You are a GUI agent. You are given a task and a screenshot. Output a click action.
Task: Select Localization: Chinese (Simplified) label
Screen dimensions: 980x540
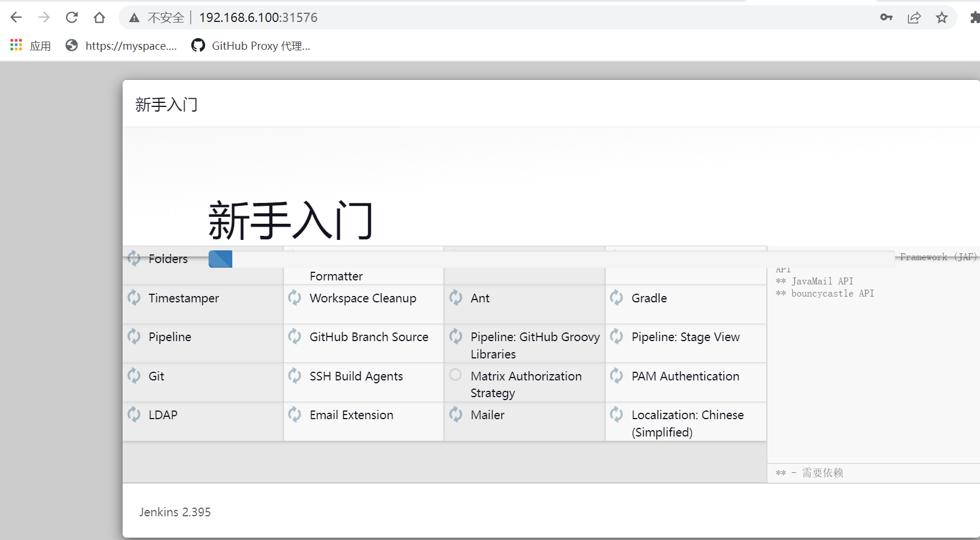click(688, 424)
